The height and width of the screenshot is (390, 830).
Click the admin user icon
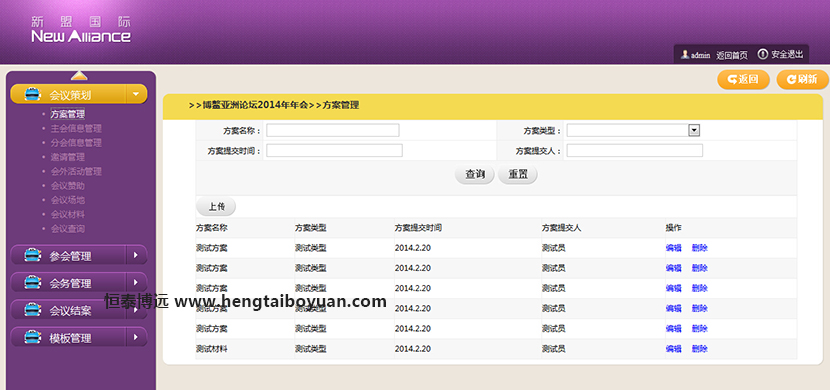685,55
